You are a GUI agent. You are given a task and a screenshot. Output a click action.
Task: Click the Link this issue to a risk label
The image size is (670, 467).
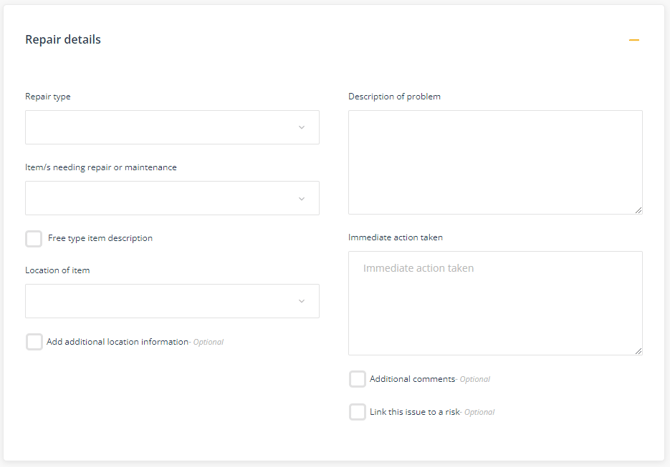414,412
